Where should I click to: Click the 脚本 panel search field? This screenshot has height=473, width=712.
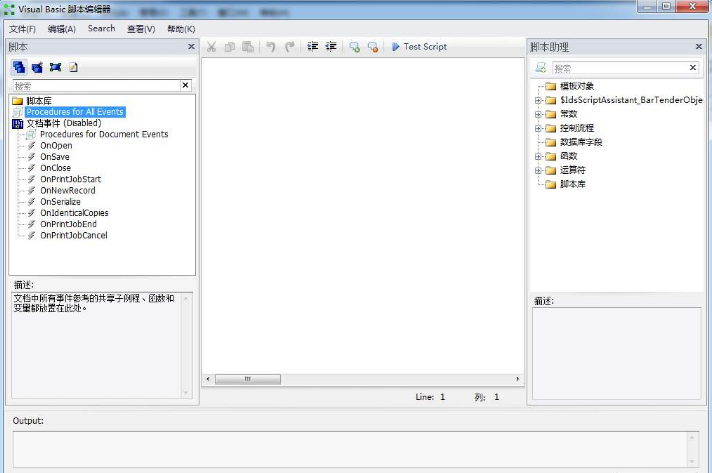97,85
